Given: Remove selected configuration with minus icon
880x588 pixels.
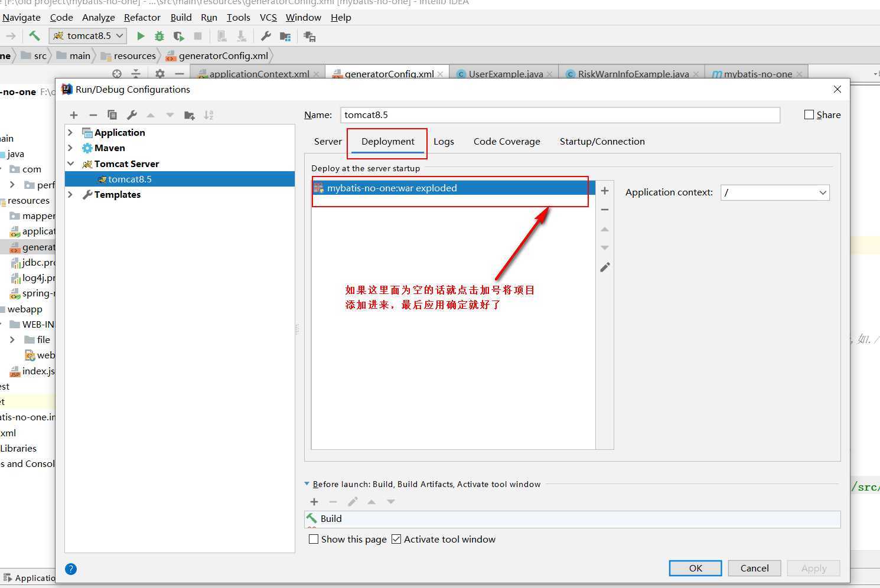Looking at the screenshot, I should click(x=93, y=115).
